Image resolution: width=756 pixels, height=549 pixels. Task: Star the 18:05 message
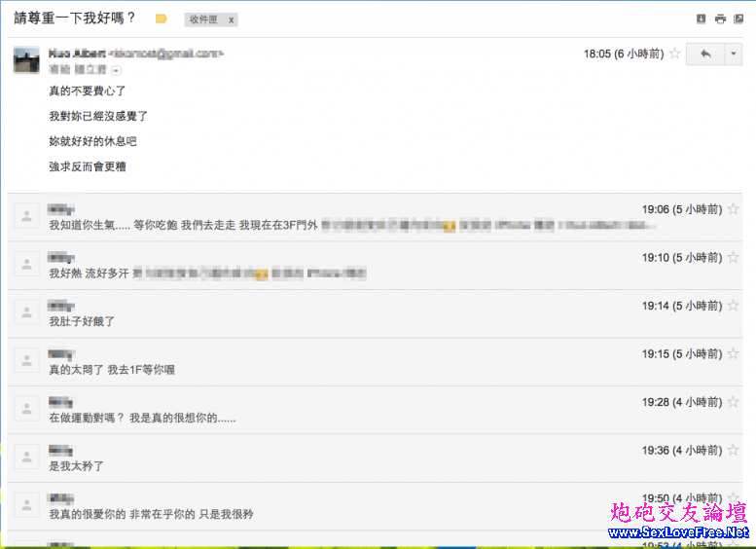coord(674,54)
